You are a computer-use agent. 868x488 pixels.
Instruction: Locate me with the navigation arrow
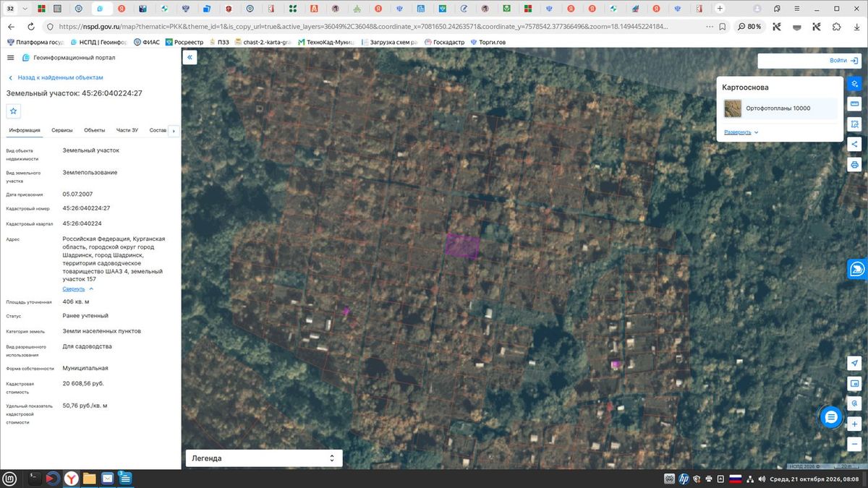(854, 363)
